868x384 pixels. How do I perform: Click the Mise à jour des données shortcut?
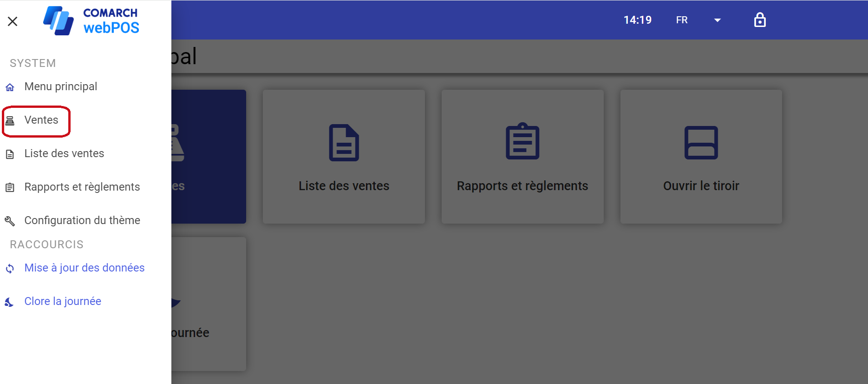[85, 268]
